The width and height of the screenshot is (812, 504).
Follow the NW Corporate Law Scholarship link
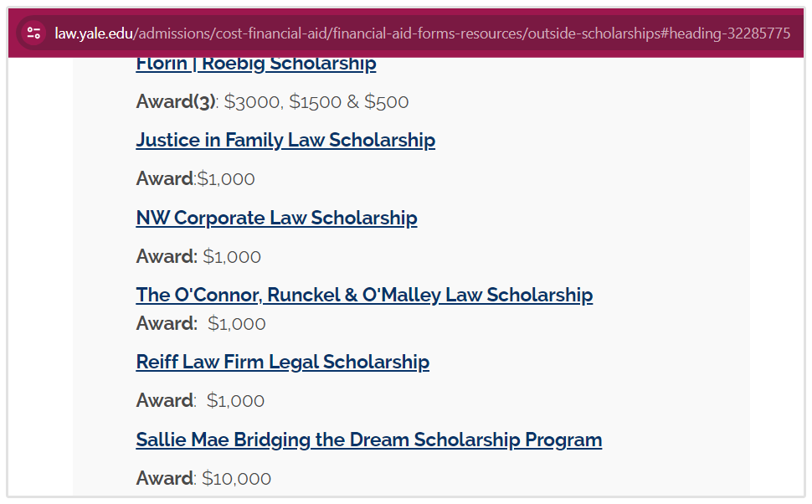coord(276,218)
